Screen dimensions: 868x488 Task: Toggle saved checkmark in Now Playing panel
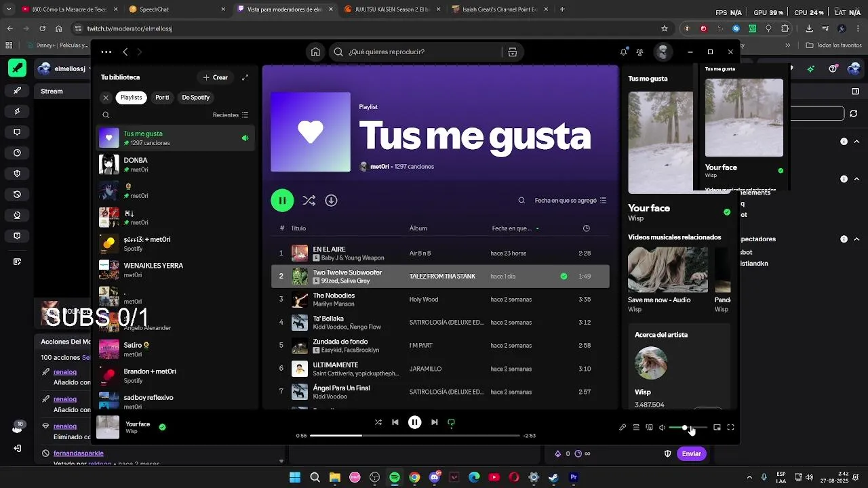727,212
